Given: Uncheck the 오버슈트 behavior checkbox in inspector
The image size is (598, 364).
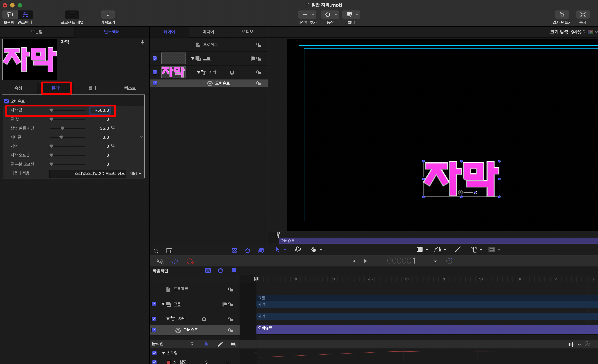Looking at the screenshot, I should pos(7,101).
